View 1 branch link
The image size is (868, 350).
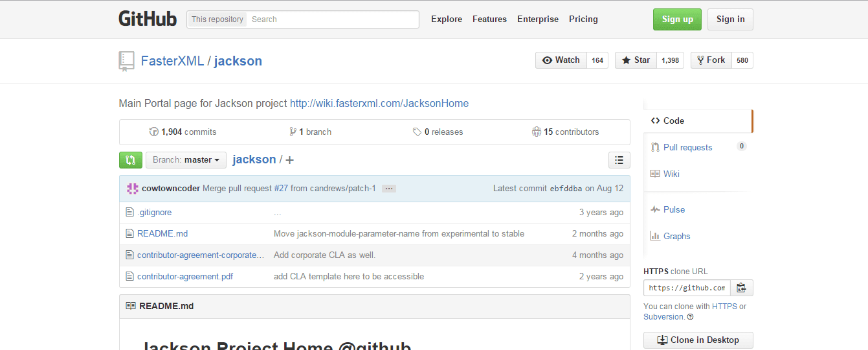(311, 132)
